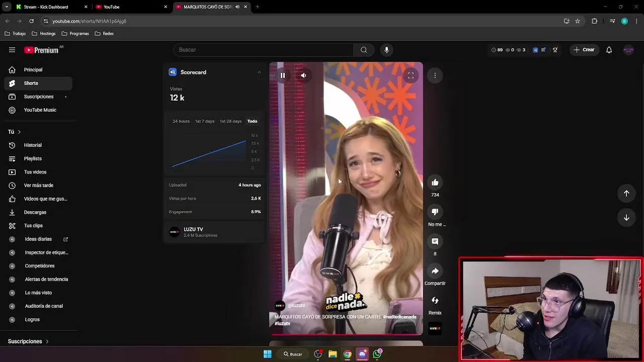Expand the Tú section

click(x=15, y=132)
